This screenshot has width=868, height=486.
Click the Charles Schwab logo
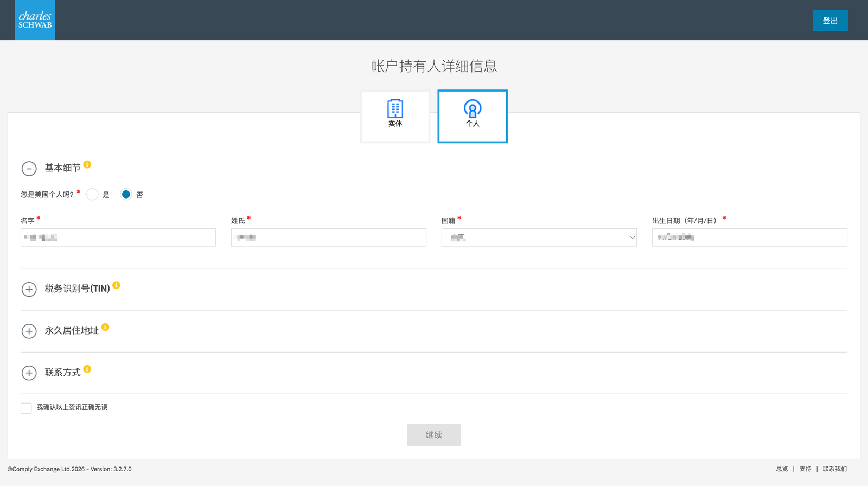(35, 20)
